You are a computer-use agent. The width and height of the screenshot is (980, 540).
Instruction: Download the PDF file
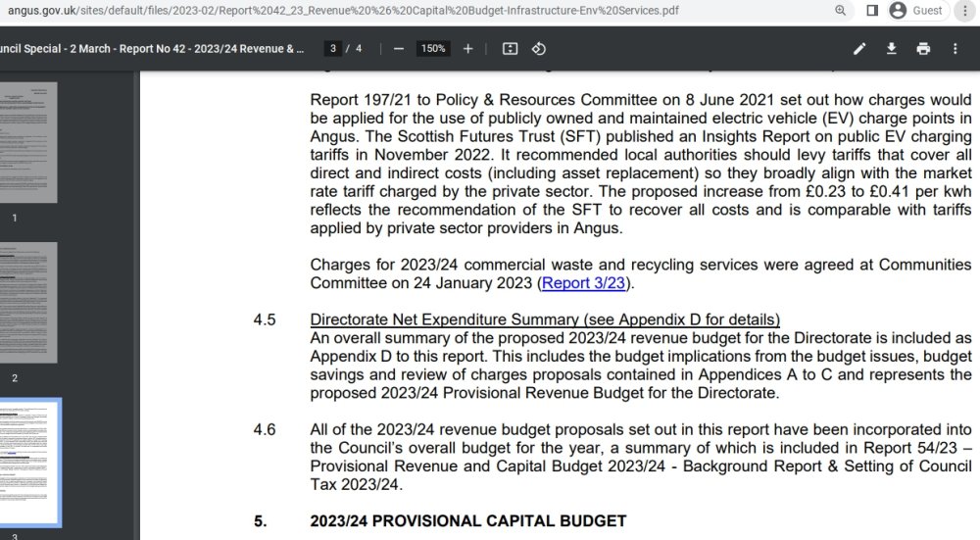(891, 49)
